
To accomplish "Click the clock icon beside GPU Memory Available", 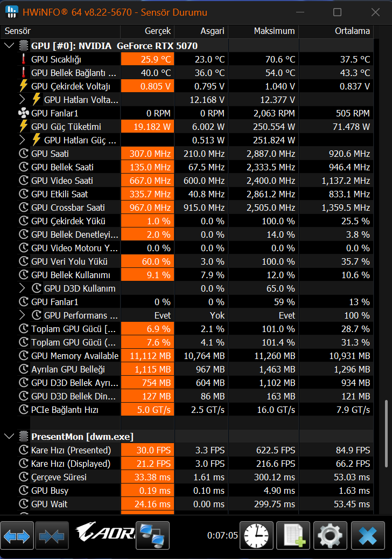I will tap(24, 356).
